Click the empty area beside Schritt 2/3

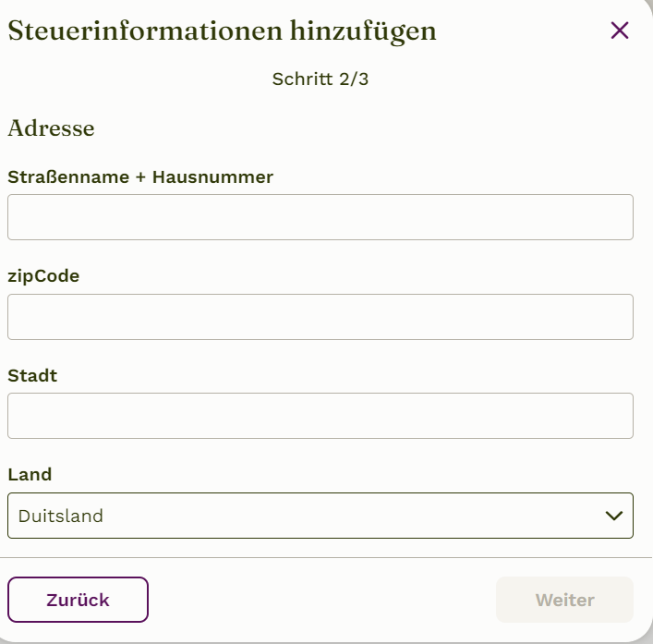click(x=500, y=79)
